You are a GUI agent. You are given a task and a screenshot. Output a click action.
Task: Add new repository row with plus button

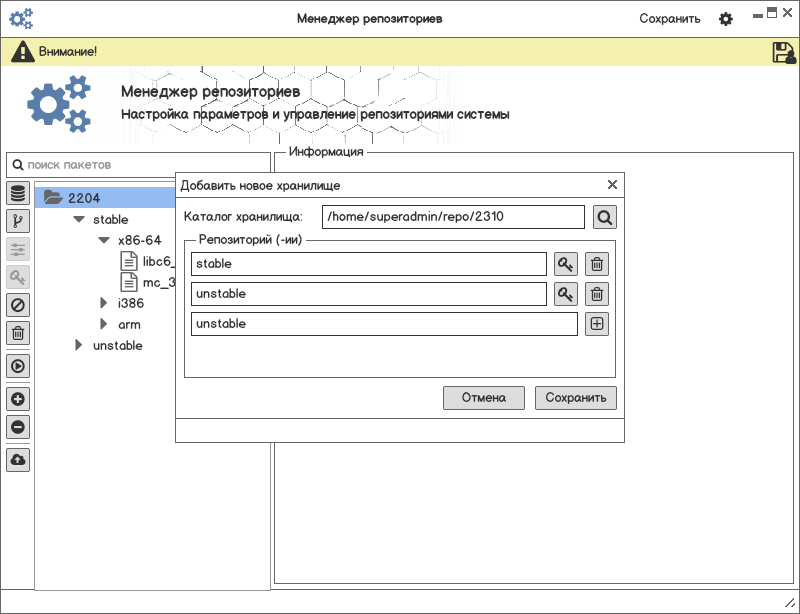(x=597, y=324)
